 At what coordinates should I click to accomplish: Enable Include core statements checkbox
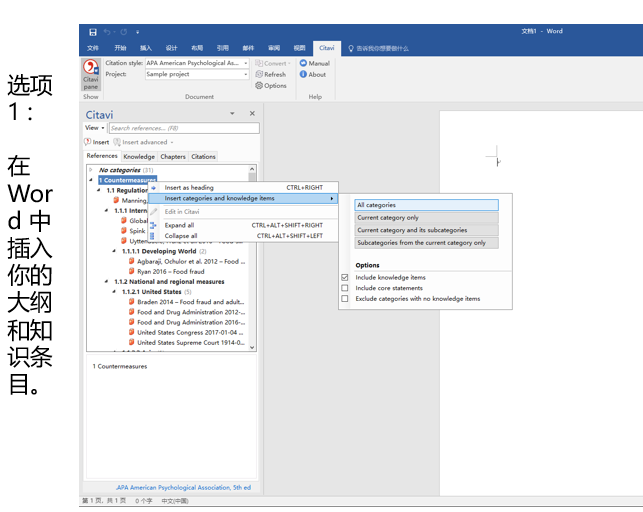345,288
